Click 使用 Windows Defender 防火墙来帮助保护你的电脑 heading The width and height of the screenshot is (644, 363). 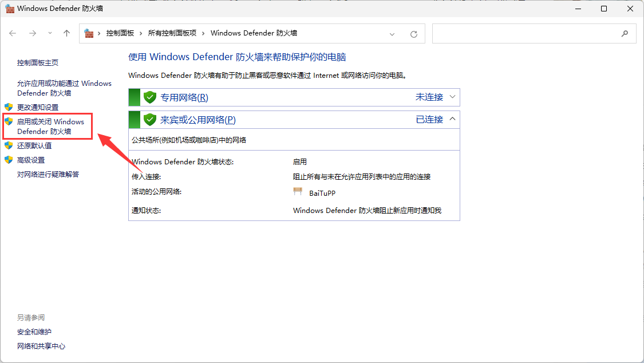(x=237, y=57)
